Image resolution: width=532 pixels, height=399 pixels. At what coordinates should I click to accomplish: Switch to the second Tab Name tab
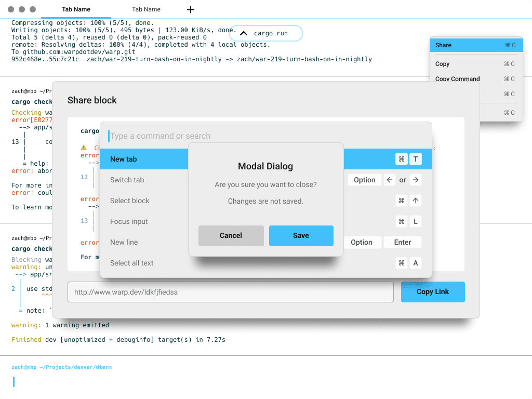146,9
